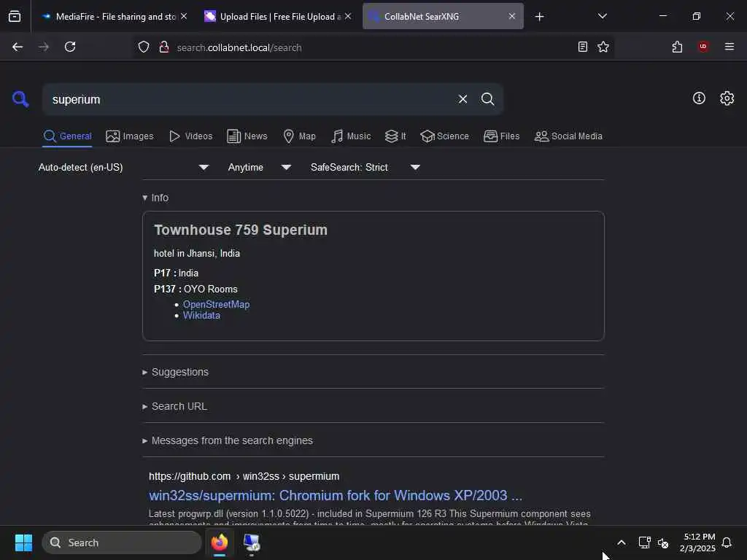Viewport: 747px width, 560px height.
Task: Close the Upload Files tab
Action: pyautogui.click(x=348, y=16)
